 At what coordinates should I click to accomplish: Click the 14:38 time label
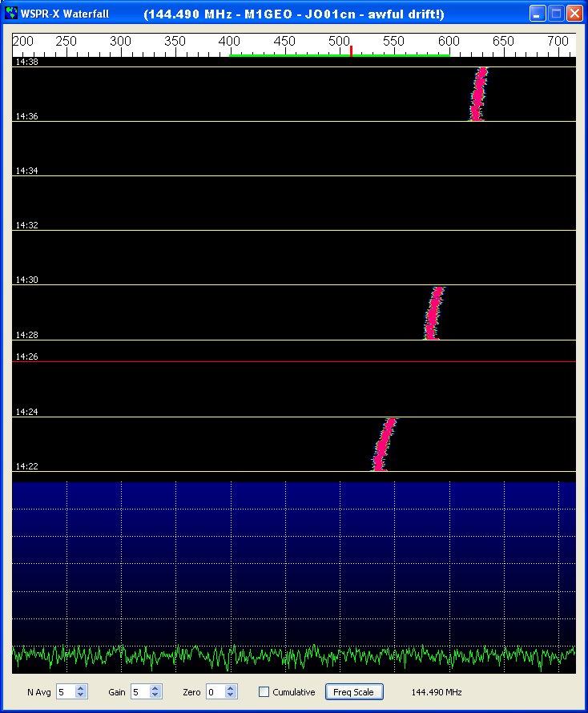click(26, 62)
